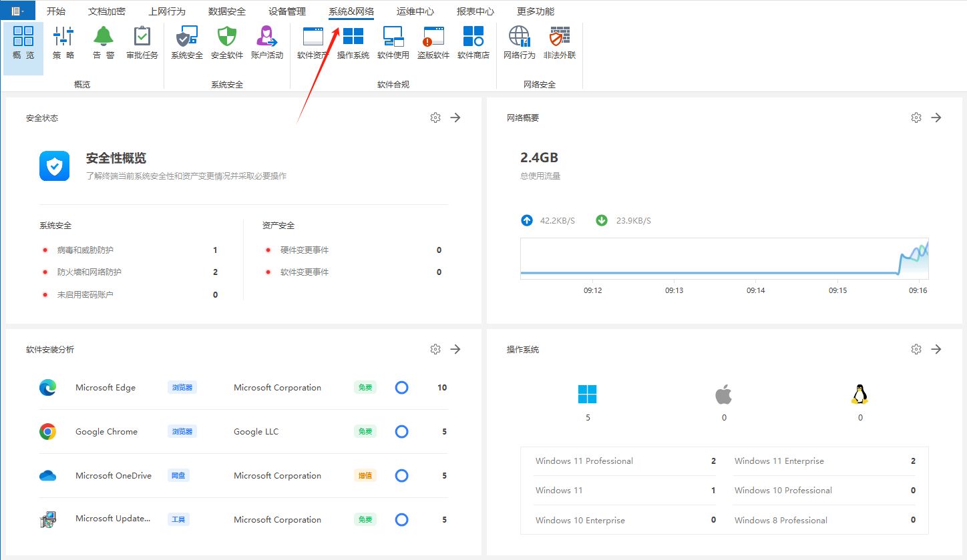Click the 安全状态 panel settings gear

(435, 117)
